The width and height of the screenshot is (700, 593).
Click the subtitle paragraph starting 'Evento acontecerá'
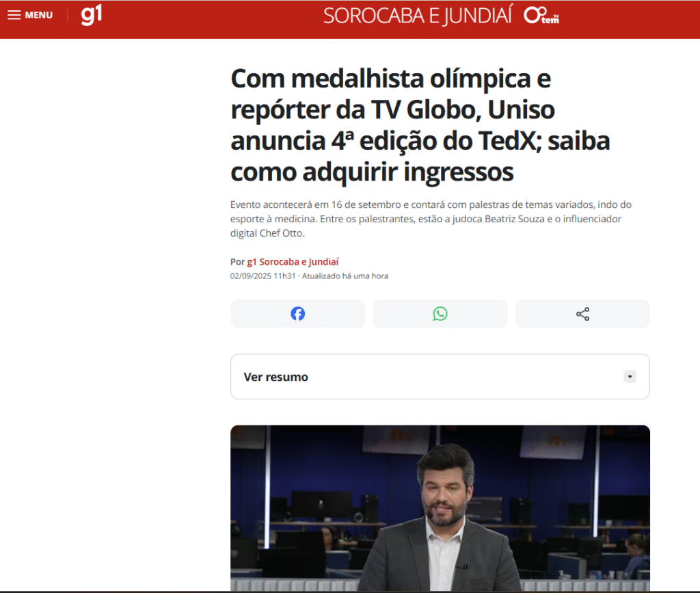pos(431,219)
